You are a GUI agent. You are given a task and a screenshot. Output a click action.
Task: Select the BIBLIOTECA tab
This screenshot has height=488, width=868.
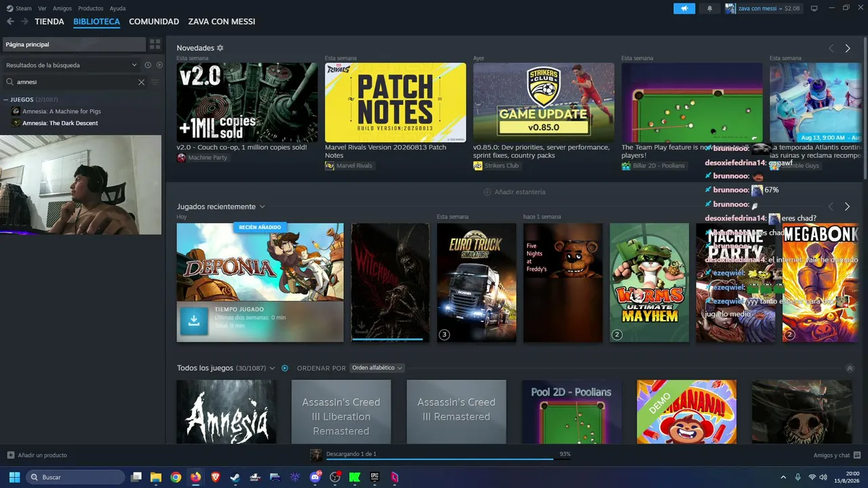[96, 22]
